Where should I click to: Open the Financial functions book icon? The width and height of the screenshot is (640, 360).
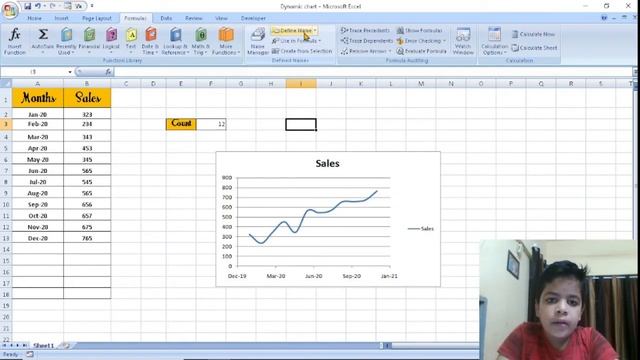[89, 35]
